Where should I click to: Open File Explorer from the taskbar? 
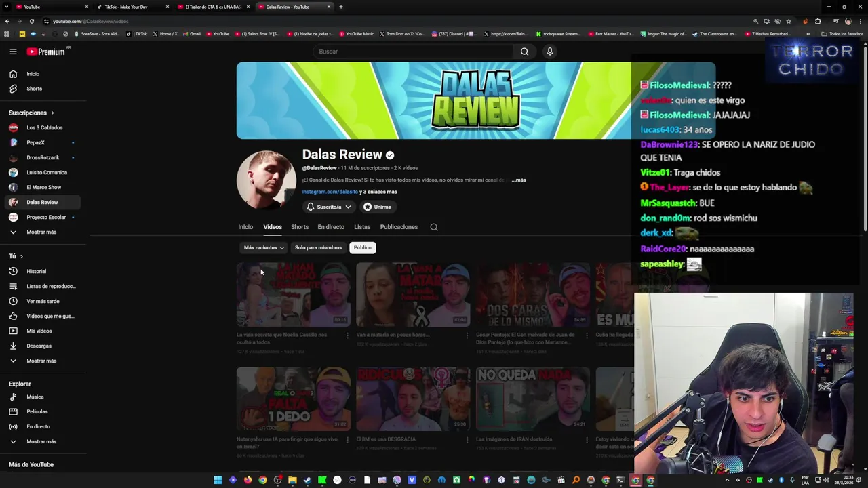pos(292,480)
